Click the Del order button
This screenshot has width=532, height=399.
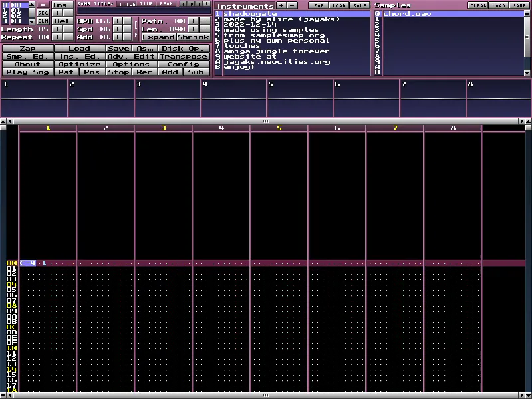click(x=62, y=21)
